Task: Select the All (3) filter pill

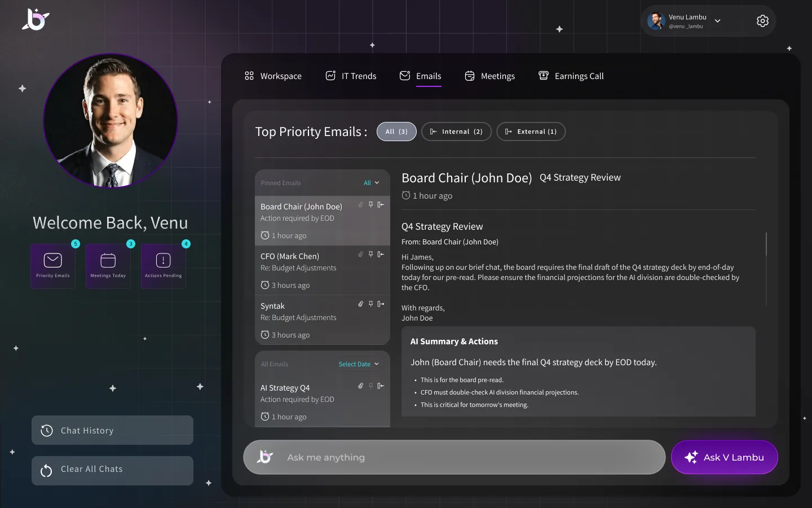Action: (x=396, y=132)
